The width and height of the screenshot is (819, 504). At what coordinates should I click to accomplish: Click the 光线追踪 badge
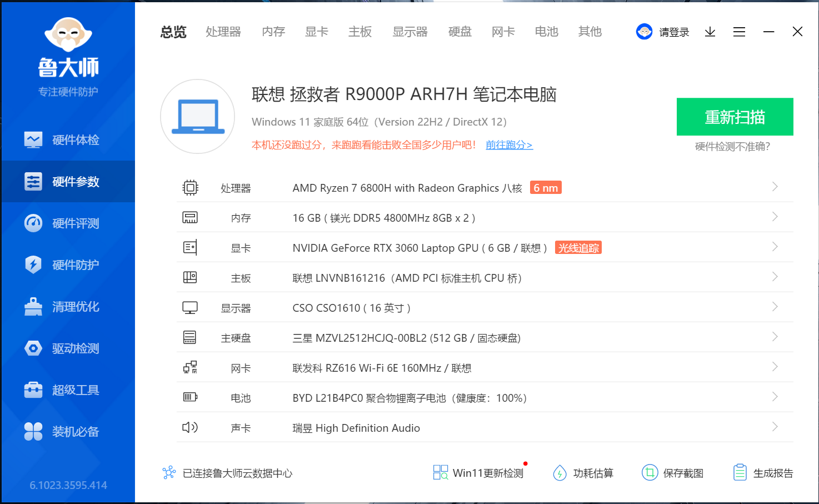(578, 248)
